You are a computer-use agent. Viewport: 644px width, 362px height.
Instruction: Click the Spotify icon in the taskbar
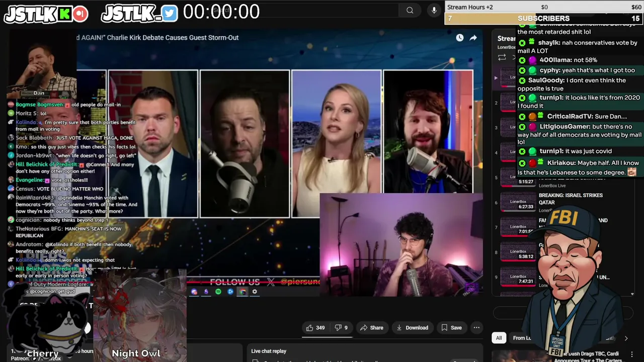(218, 292)
